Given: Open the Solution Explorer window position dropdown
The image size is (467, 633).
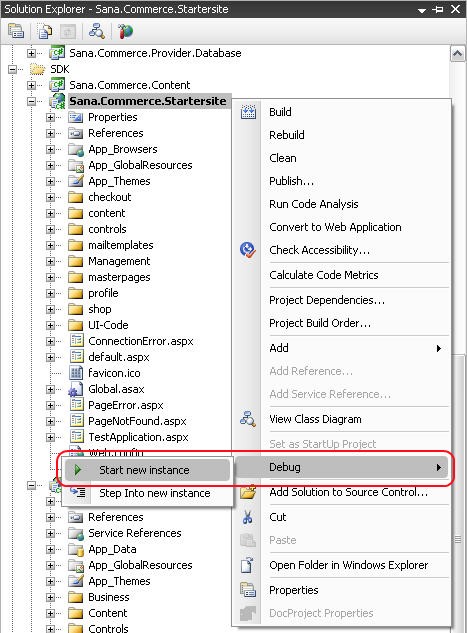Looking at the screenshot, I should pos(422,10).
